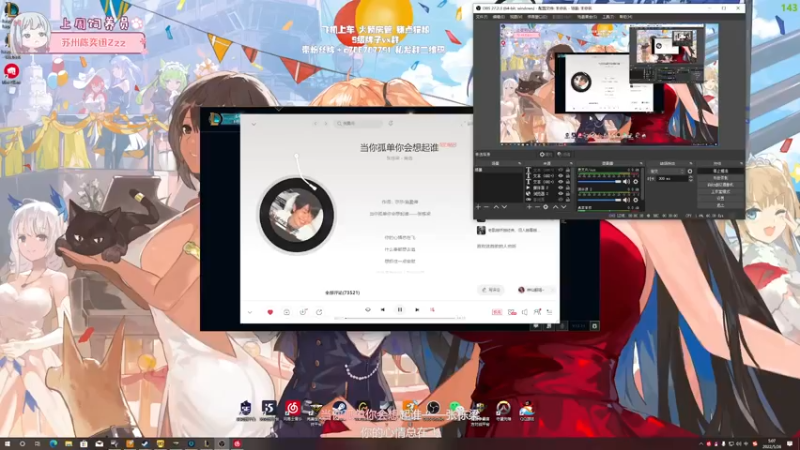Open the Docks menu in OBS
The height and width of the screenshot is (450, 800).
537,17
